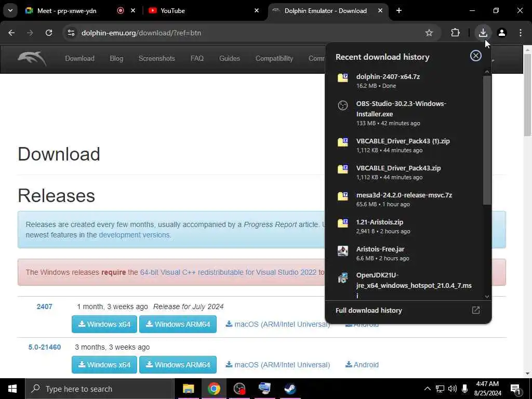This screenshot has width=532, height=399.
Task: Download Windows x64 for 5.0-21460
Action: pyautogui.click(x=104, y=365)
